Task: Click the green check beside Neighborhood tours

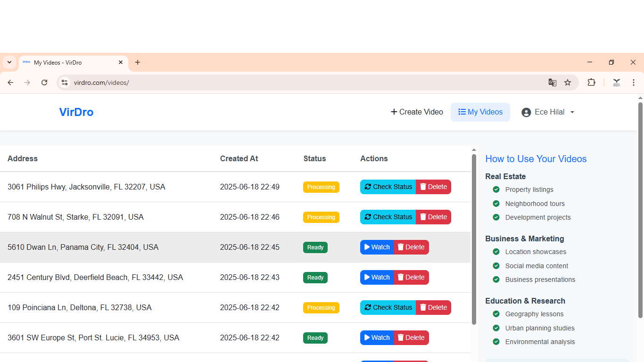Action: coord(496,204)
